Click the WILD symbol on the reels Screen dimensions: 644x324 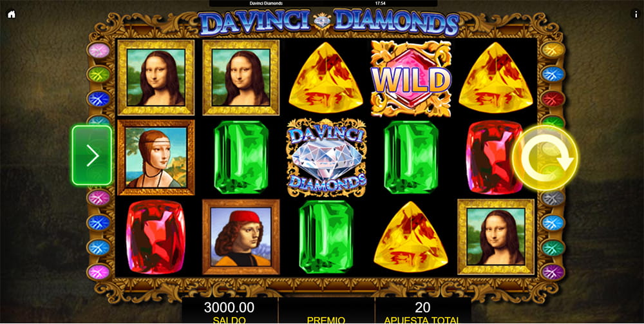click(411, 79)
